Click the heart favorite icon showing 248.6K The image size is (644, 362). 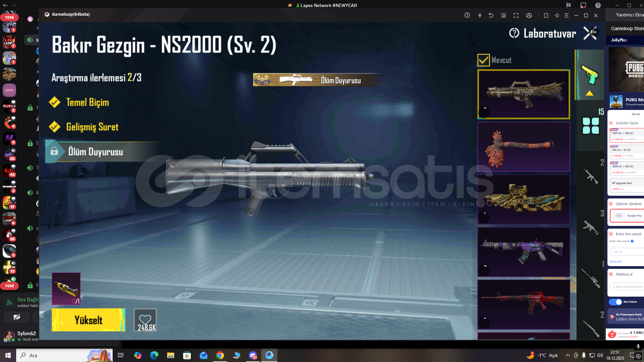click(145, 320)
